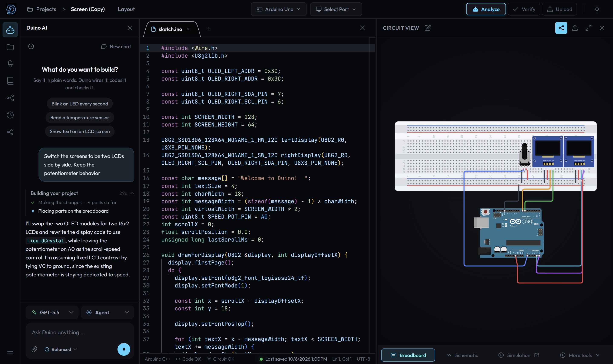The height and width of the screenshot is (364, 613).
Task: Open the share sidebar icon
Action: [10, 132]
